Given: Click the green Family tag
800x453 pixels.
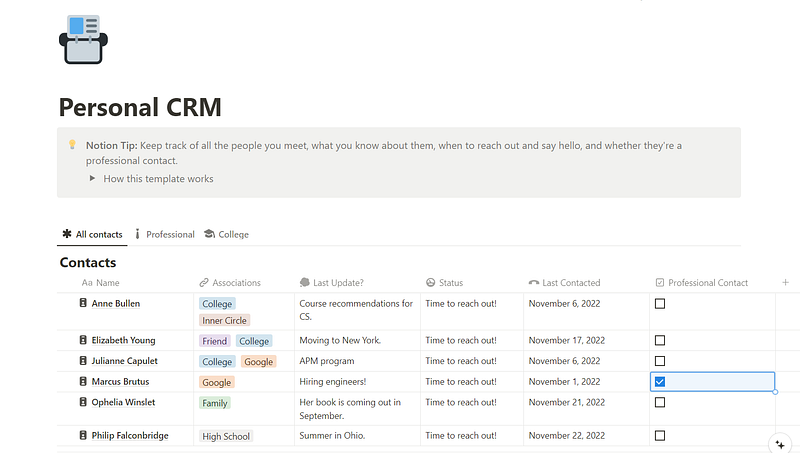Looking at the screenshot, I should 214,403.
